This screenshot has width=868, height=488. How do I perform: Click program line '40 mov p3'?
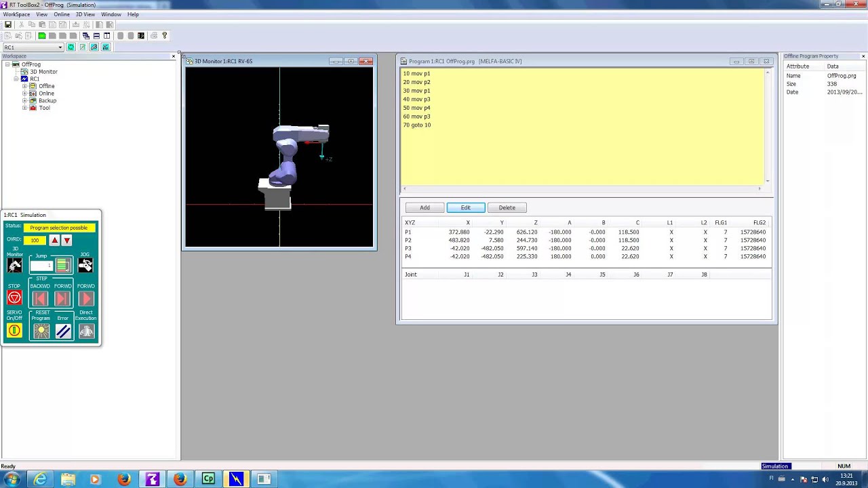(416, 99)
